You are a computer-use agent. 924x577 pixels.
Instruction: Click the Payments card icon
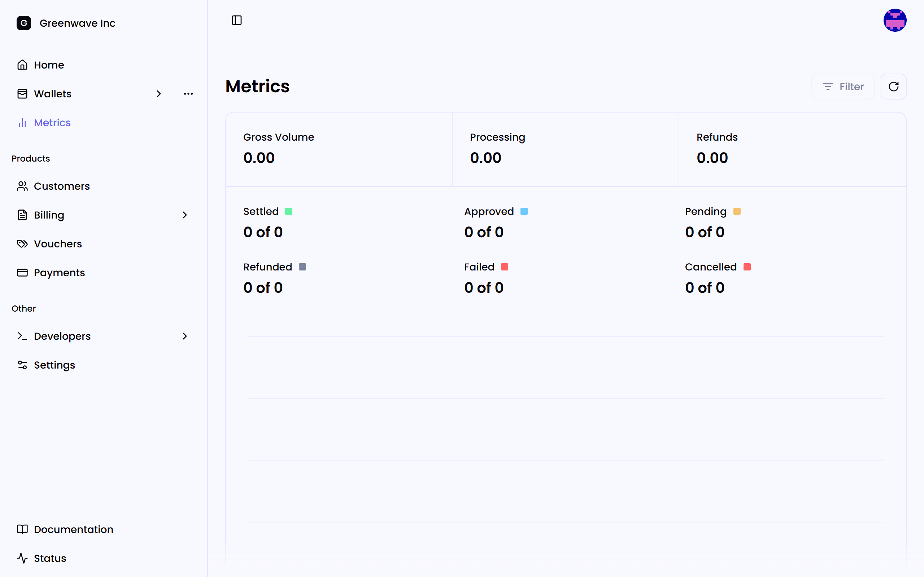[x=22, y=273]
